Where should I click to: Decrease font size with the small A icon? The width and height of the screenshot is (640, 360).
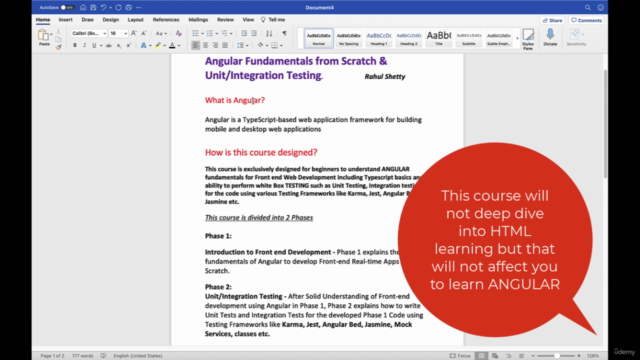click(x=144, y=33)
